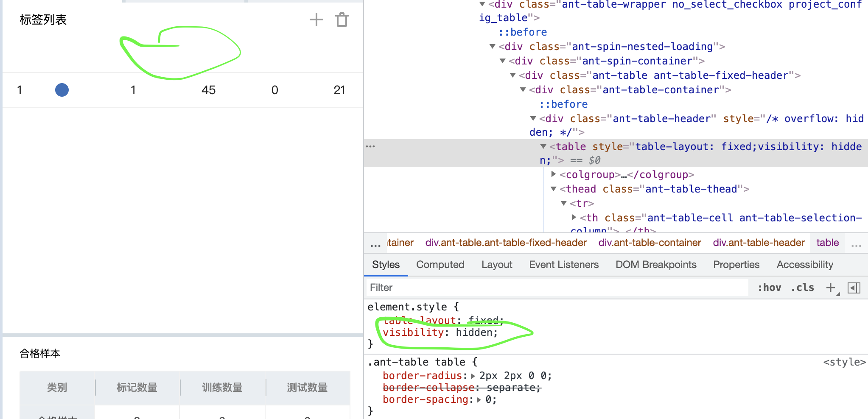Viewport: 868px width, 419px height.
Task: Expand the colgroup node
Action: (554, 174)
